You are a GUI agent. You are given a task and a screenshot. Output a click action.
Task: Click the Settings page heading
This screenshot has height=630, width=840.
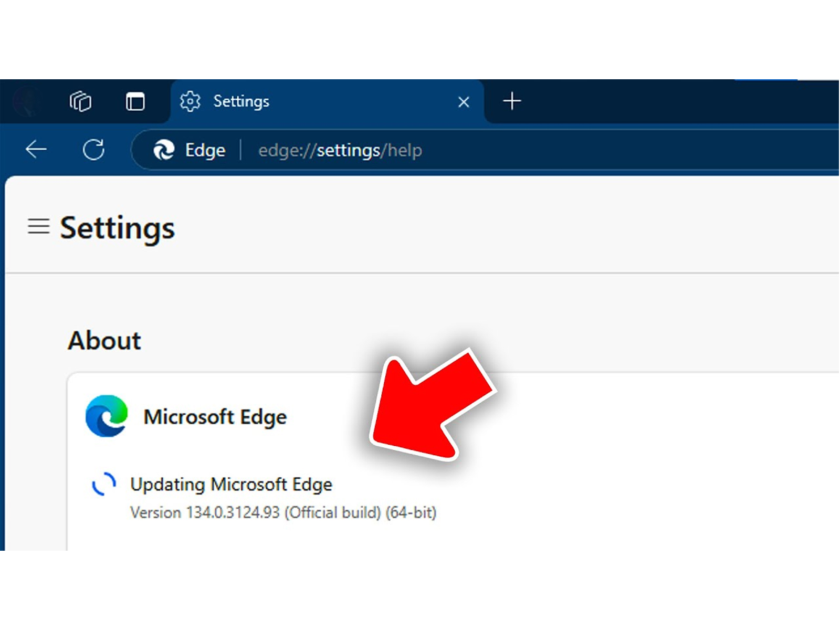click(x=117, y=228)
